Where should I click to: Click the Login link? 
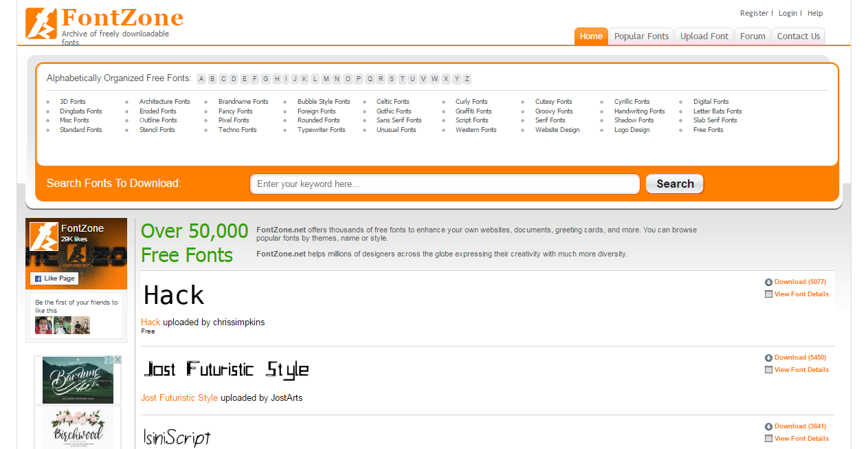(x=788, y=13)
